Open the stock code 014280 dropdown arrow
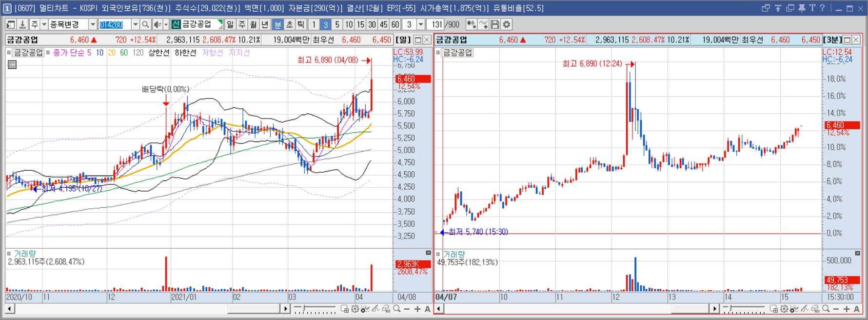 pos(135,24)
